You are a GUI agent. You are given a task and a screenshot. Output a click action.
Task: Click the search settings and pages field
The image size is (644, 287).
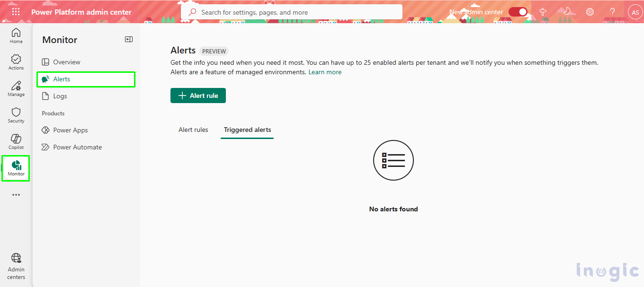(291, 11)
